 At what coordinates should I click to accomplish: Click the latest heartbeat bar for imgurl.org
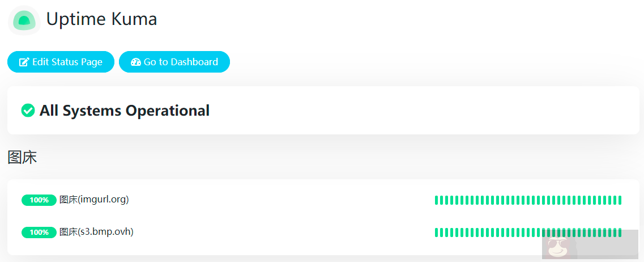620,200
